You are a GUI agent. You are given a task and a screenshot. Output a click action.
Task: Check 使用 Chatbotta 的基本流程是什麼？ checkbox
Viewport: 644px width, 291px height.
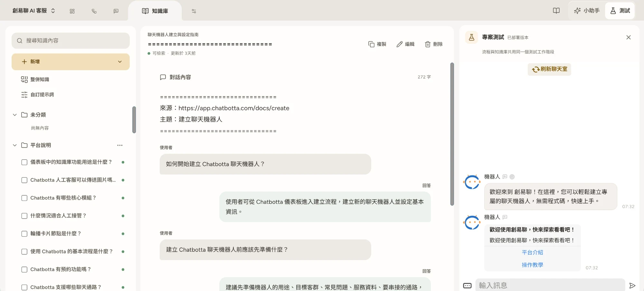click(x=24, y=251)
